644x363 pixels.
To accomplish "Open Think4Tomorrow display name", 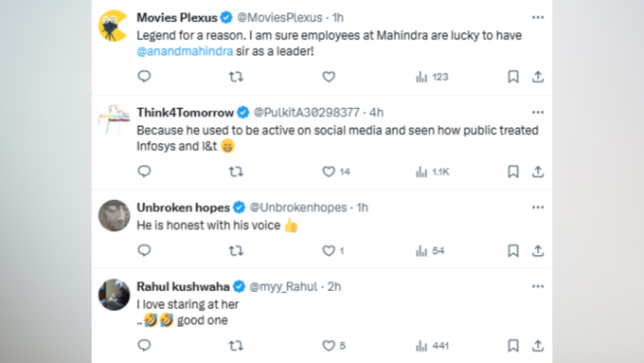I will click(x=186, y=113).
